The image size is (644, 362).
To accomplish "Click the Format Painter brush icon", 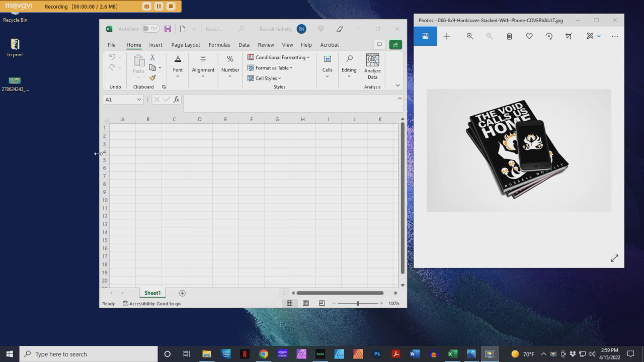I will (x=152, y=78).
